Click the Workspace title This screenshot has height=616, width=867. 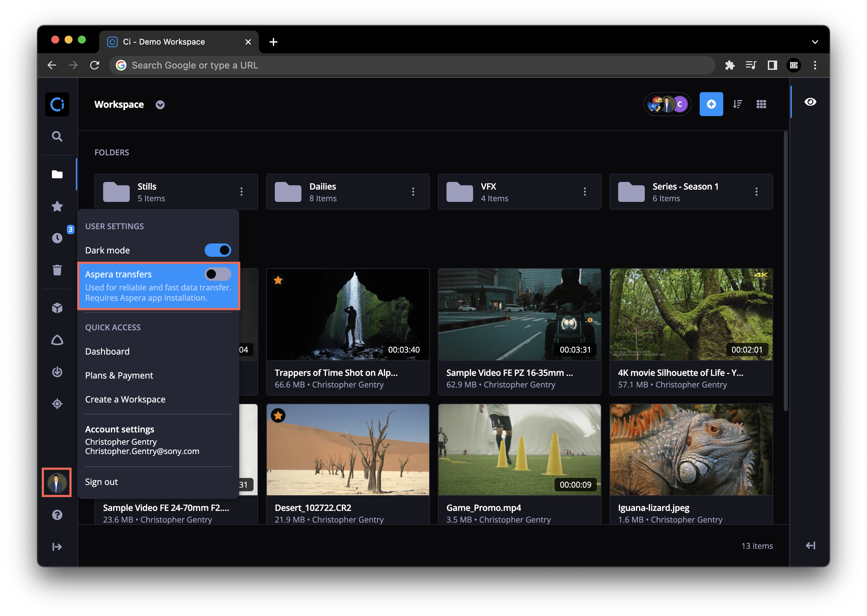tap(119, 104)
